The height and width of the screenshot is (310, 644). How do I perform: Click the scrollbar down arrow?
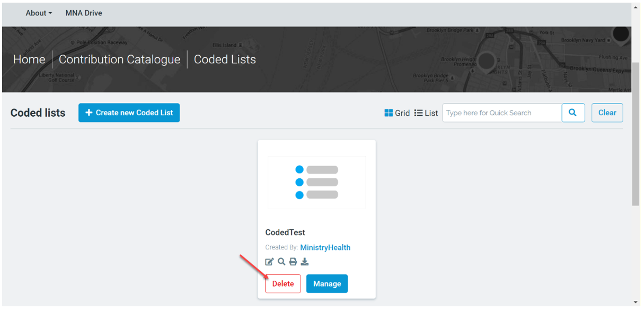[636, 302]
